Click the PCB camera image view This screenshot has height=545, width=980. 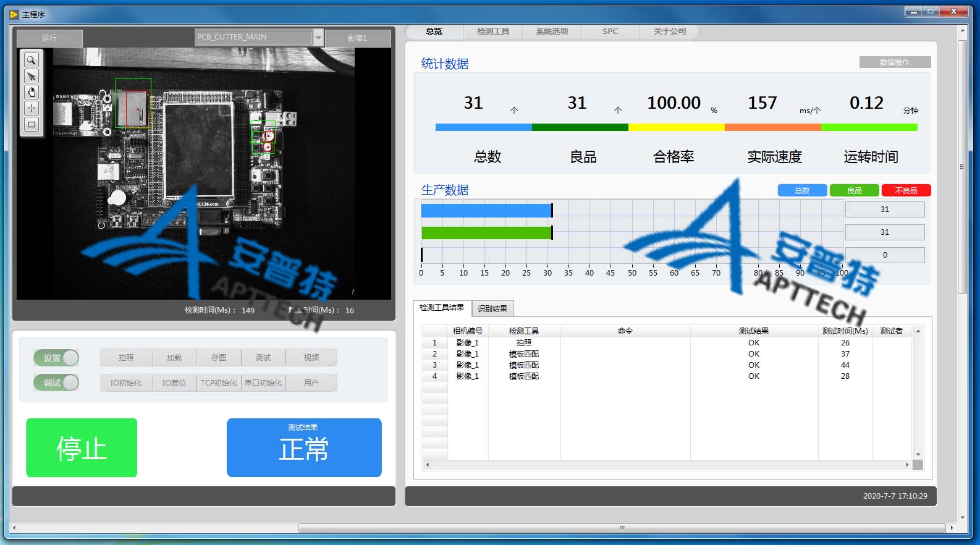click(204, 174)
